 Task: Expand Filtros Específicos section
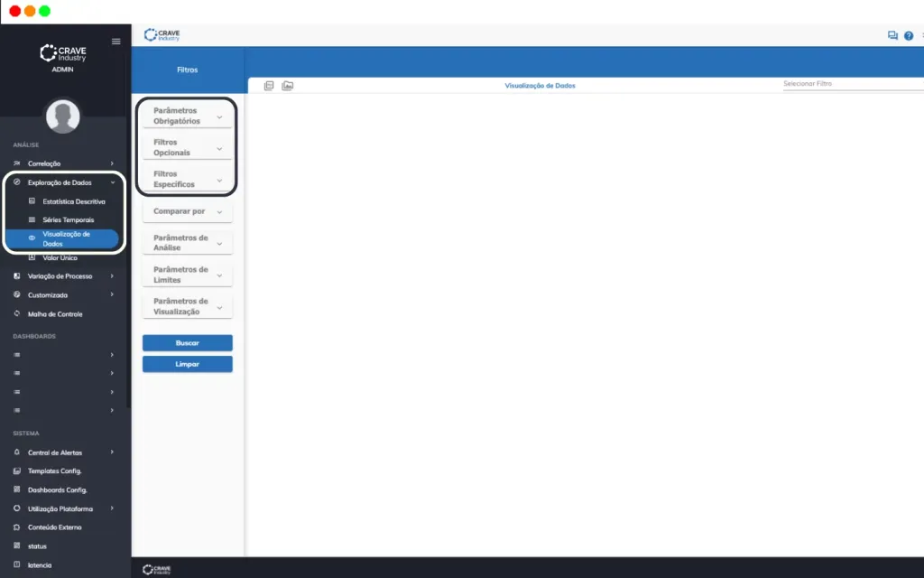(x=188, y=179)
